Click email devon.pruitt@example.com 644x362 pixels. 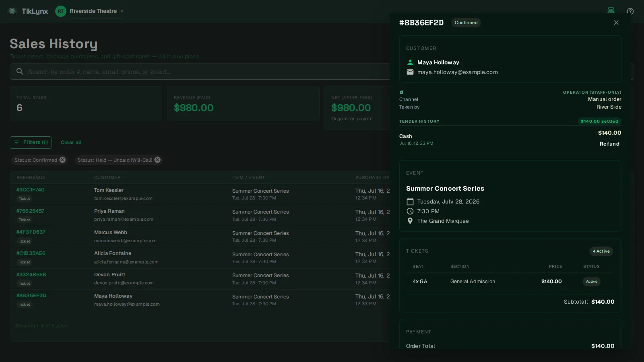pos(124,283)
